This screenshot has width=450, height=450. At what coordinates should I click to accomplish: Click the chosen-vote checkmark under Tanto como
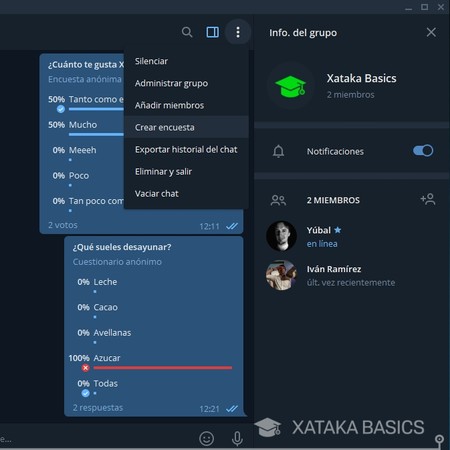tap(61, 109)
